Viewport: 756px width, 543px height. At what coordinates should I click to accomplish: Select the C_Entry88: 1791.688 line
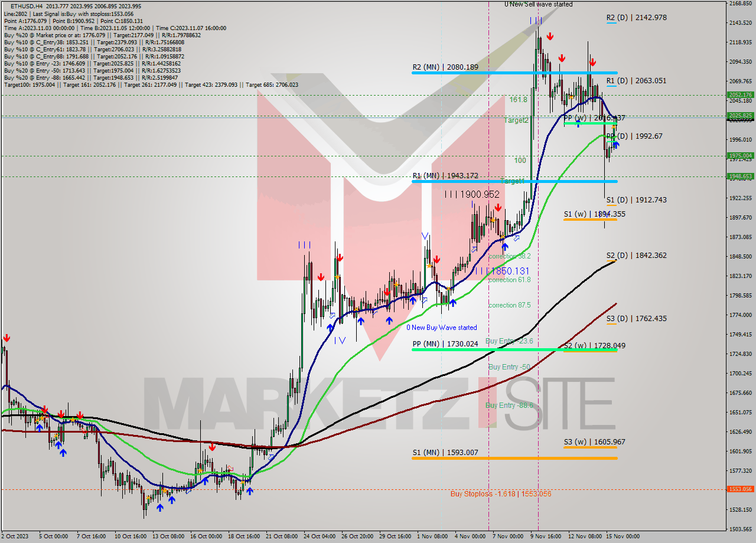(x=94, y=56)
